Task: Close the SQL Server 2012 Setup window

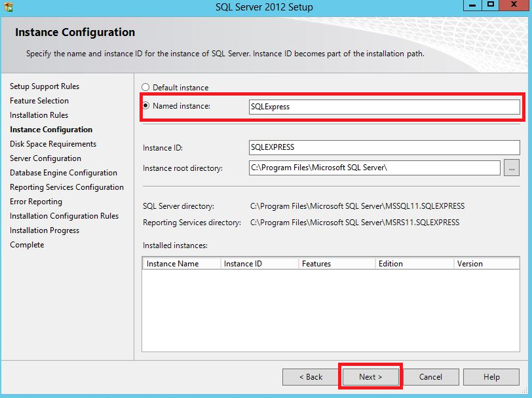Action: pos(514,5)
